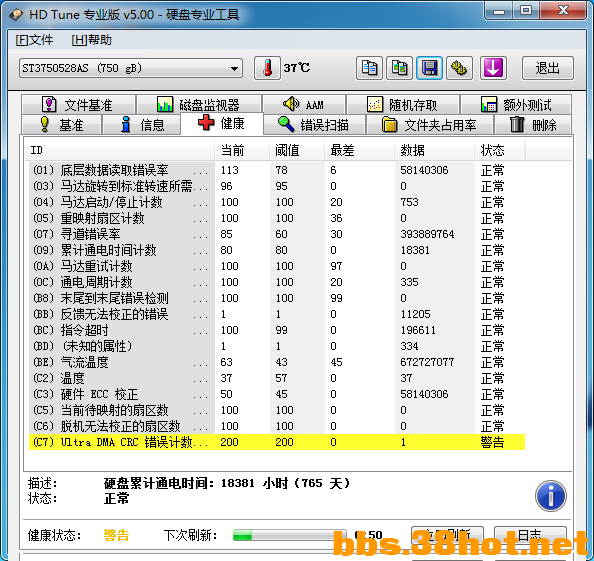Select row (B8) 末尾到末尾错误检测
This screenshot has width=594, height=561.
277,298
